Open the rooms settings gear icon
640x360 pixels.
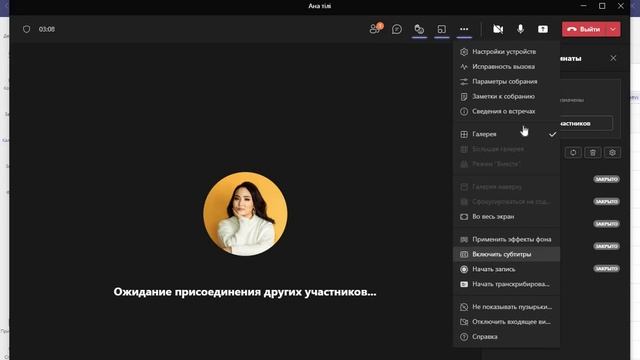pos(612,152)
